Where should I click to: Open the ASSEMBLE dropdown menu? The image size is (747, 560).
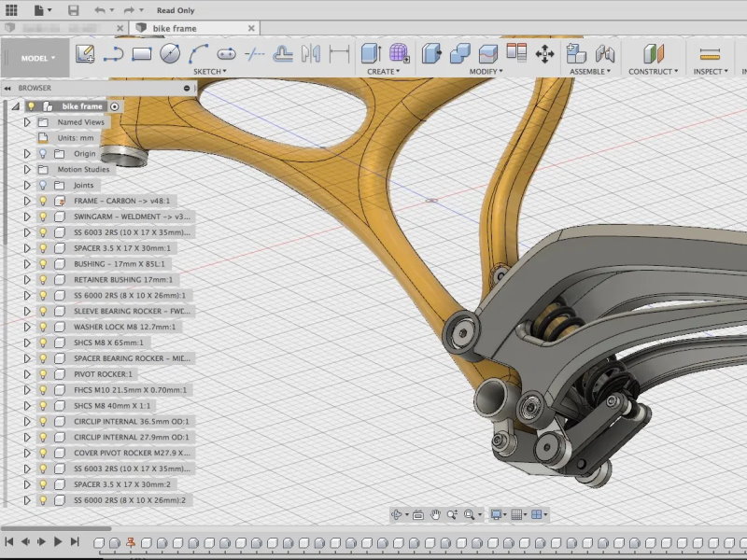coord(590,72)
